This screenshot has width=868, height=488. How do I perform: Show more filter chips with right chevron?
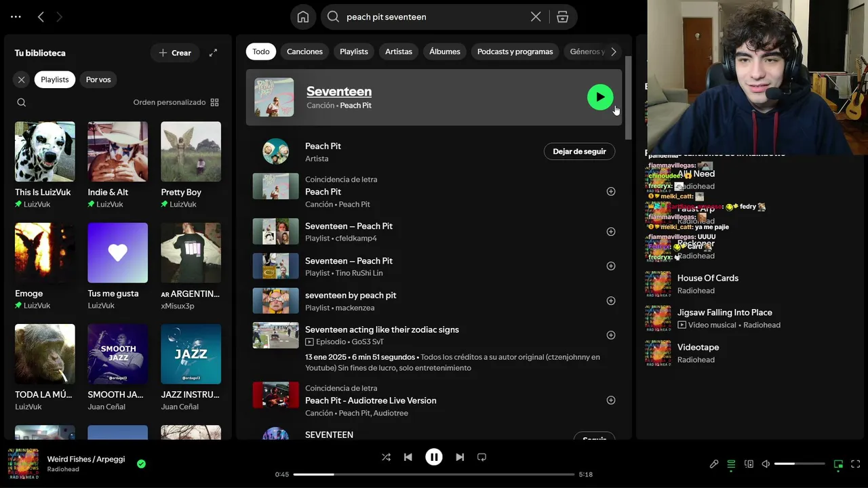pos(613,52)
